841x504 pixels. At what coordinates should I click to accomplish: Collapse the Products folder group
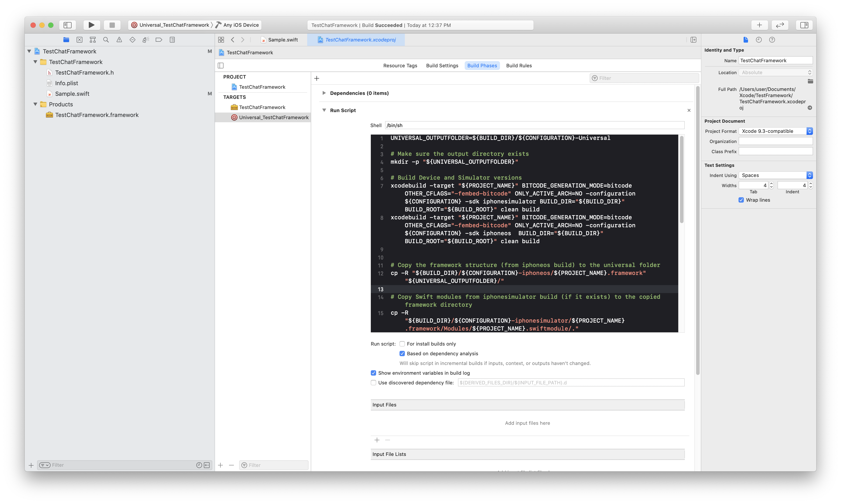pos(35,104)
